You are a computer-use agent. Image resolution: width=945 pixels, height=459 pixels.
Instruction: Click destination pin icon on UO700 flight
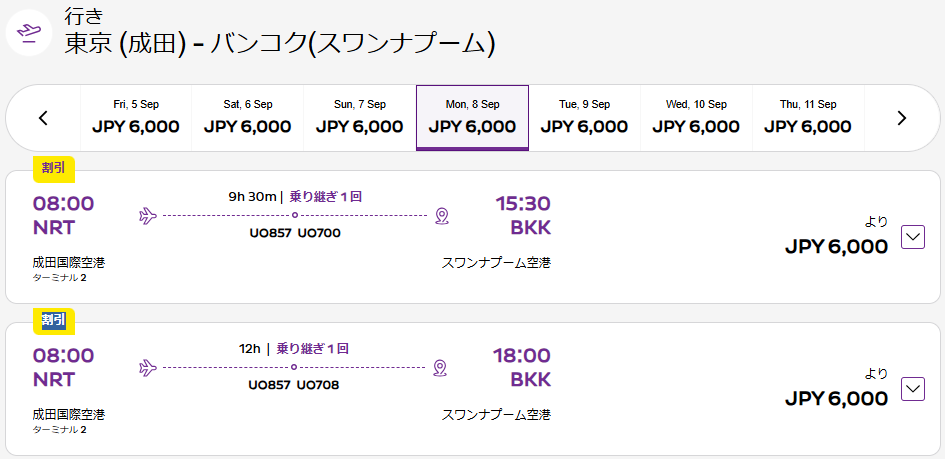click(x=442, y=215)
